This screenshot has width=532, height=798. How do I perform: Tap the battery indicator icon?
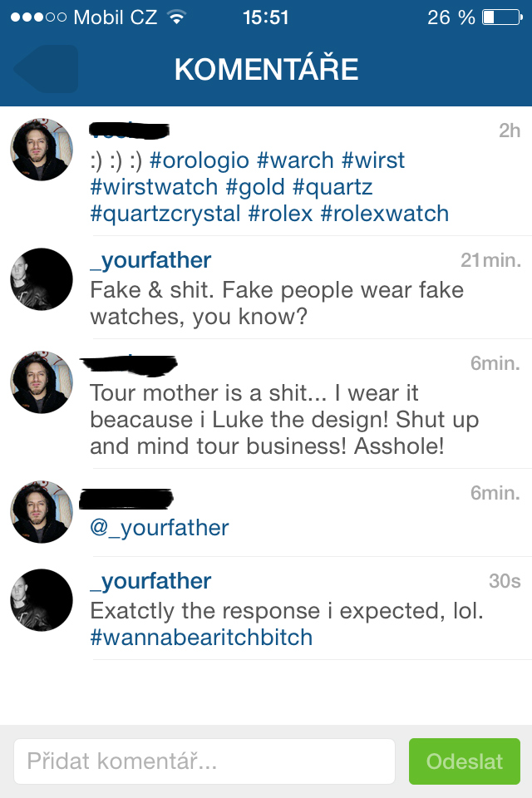coord(500,17)
